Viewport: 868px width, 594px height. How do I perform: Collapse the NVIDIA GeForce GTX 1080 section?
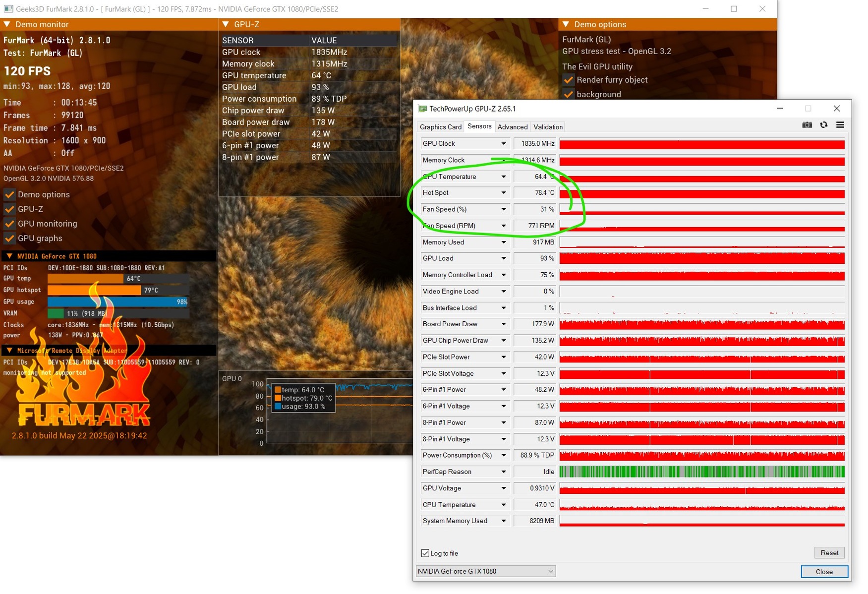[x=9, y=256]
